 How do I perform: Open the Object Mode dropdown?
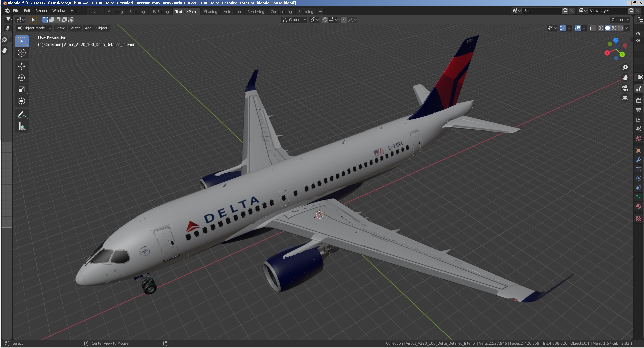click(x=34, y=28)
